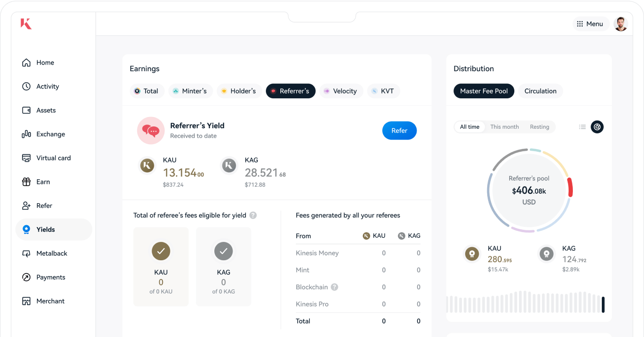The image size is (644, 337).
Task: Click the Exchange bar-chart icon
Action: click(26, 134)
